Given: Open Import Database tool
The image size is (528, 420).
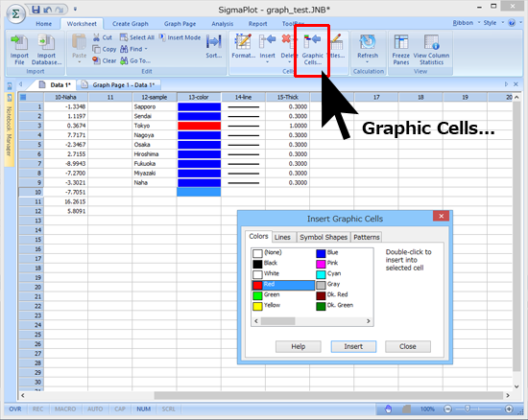Looking at the screenshot, I should (46, 50).
